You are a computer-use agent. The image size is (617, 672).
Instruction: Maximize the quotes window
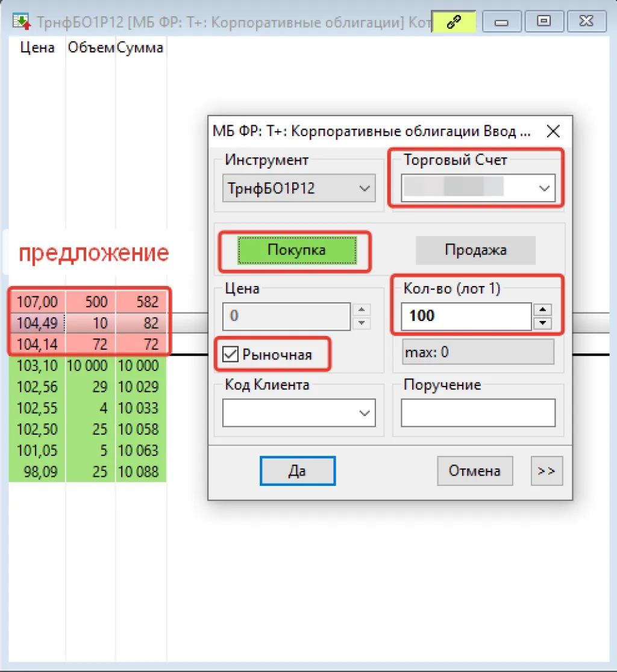pos(544,22)
